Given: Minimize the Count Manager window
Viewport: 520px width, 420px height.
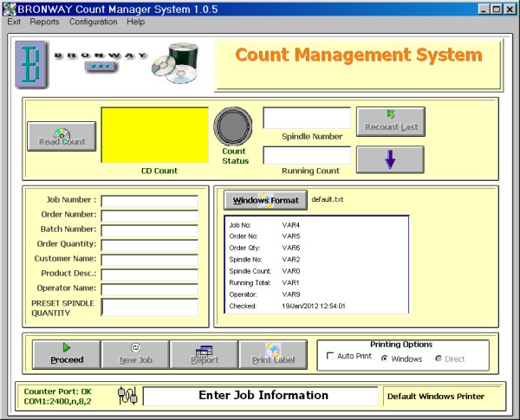Looking at the screenshot, I should pyautogui.click(x=484, y=9).
